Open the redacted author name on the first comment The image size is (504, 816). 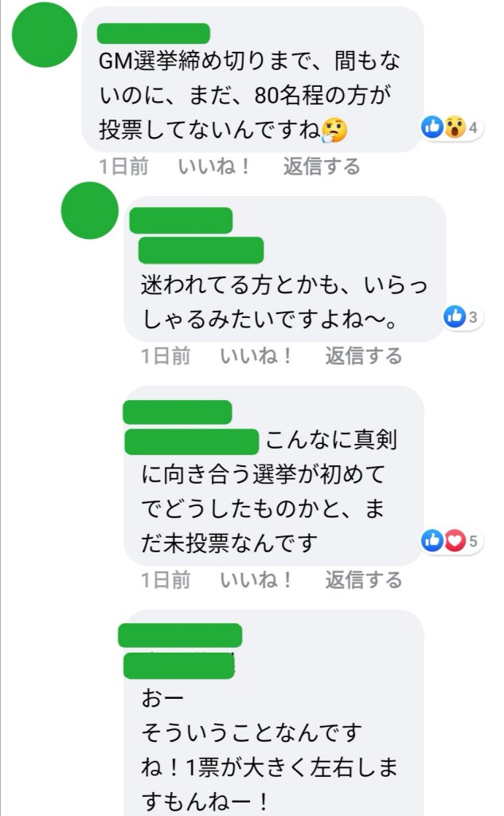point(154,33)
